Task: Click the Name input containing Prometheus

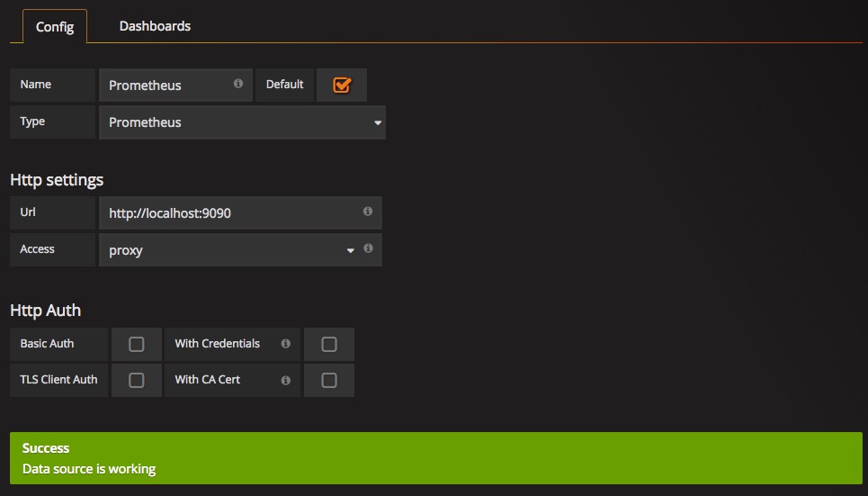Action: point(175,85)
